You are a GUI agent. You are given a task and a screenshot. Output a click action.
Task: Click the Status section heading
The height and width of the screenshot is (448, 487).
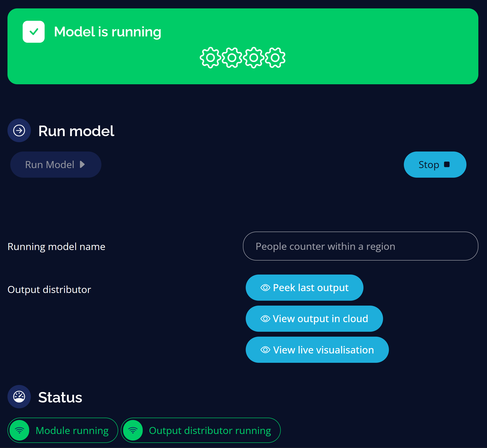60,397
